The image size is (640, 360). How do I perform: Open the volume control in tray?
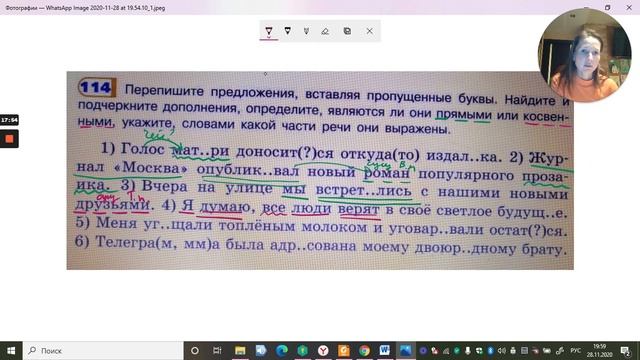click(502, 351)
